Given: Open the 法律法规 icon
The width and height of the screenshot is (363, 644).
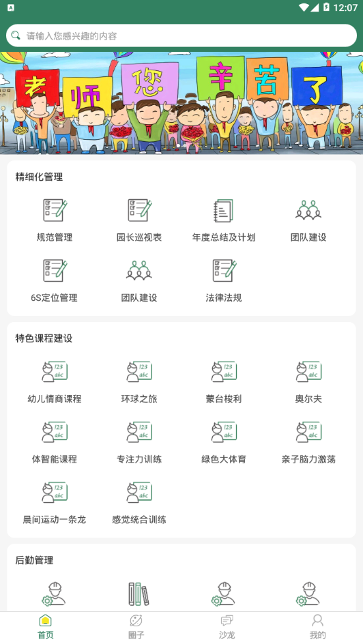Looking at the screenshot, I should [224, 271].
